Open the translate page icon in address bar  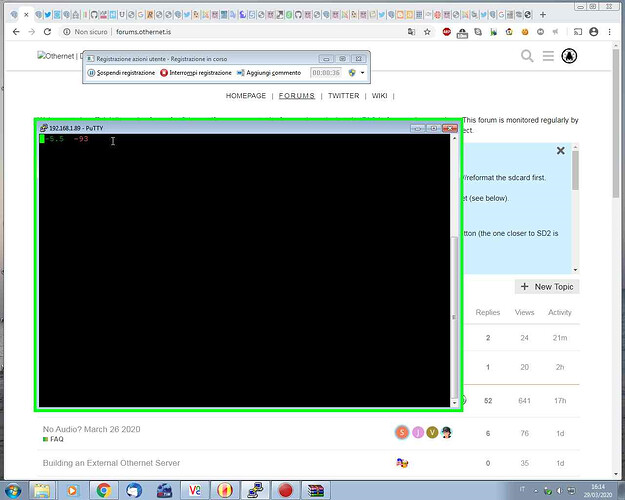[x=411, y=31]
